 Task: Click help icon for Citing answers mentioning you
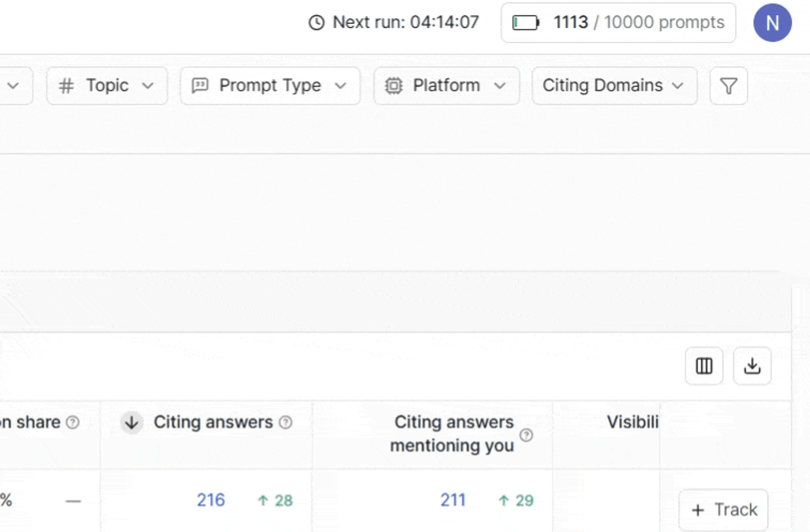click(x=526, y=435)
